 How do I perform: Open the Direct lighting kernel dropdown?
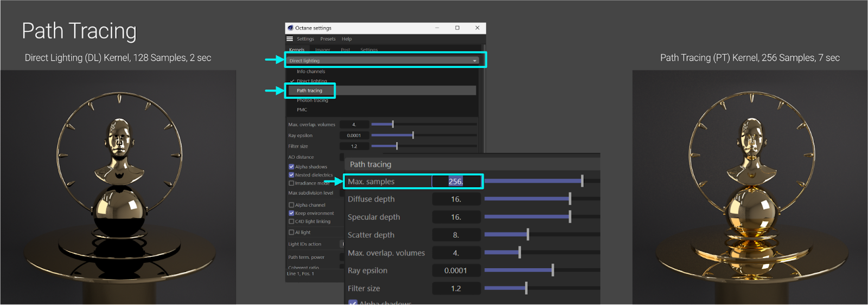(383, 61)
